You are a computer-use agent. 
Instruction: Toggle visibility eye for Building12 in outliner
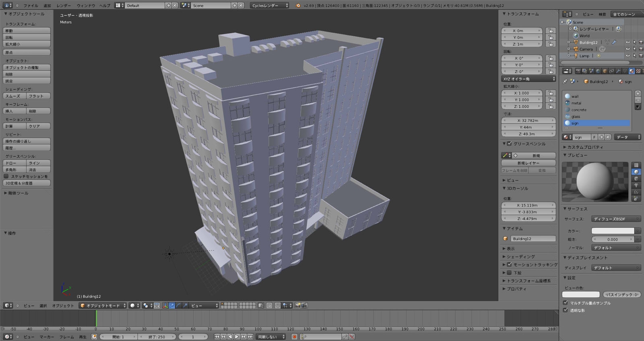[627, 42]
